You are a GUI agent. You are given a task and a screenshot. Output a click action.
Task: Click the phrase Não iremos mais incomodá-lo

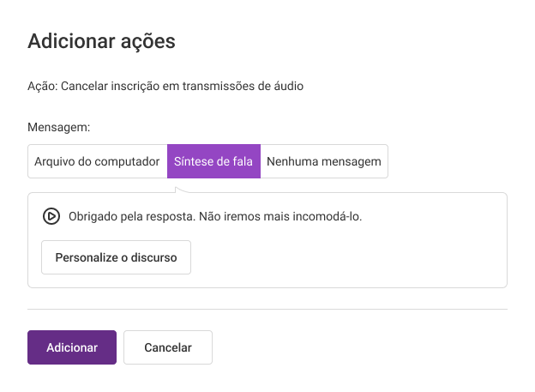(x=280, y=216)
